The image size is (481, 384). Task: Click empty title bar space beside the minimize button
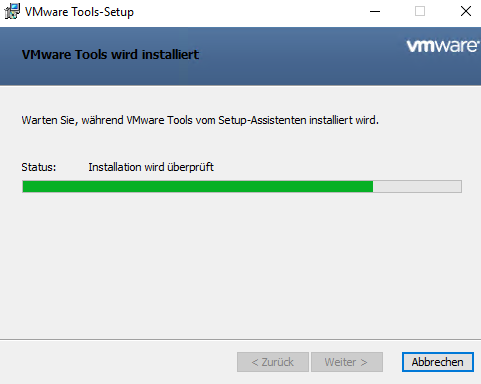(x=250, y=12)
